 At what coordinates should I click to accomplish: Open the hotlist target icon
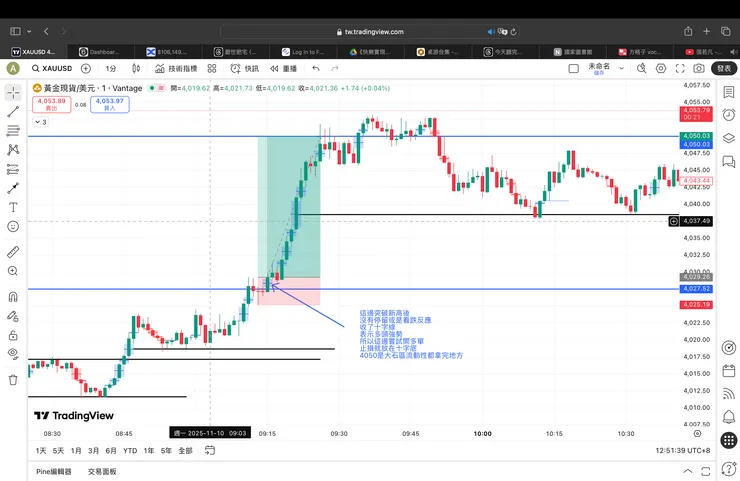(x=729, y=348)
